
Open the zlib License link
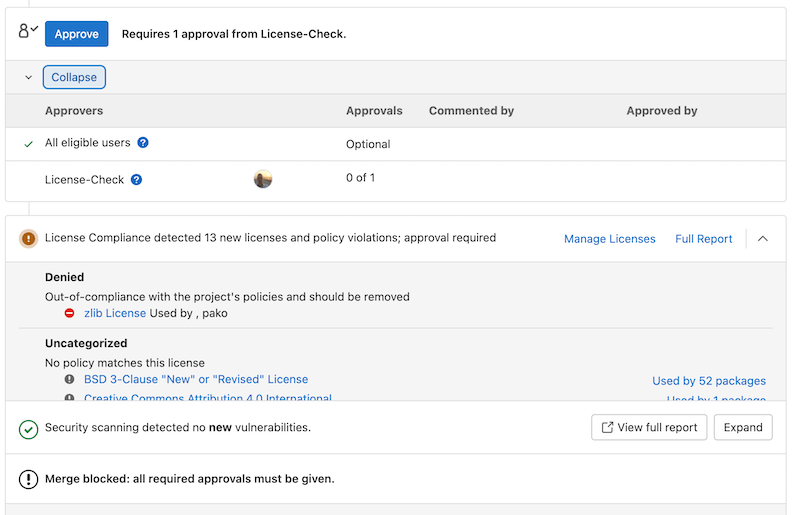coord(114,313)
